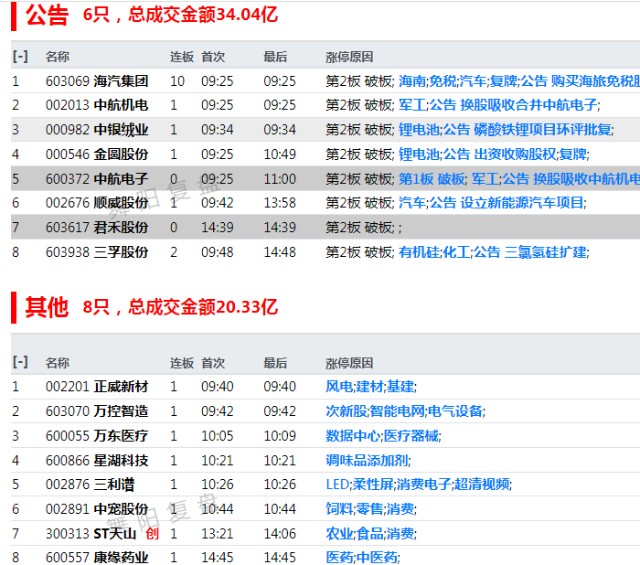This screenshot has width=640, height=565.
Task: Click 6只，总成交金额34.04亿 summary
Action: (180, 15)
